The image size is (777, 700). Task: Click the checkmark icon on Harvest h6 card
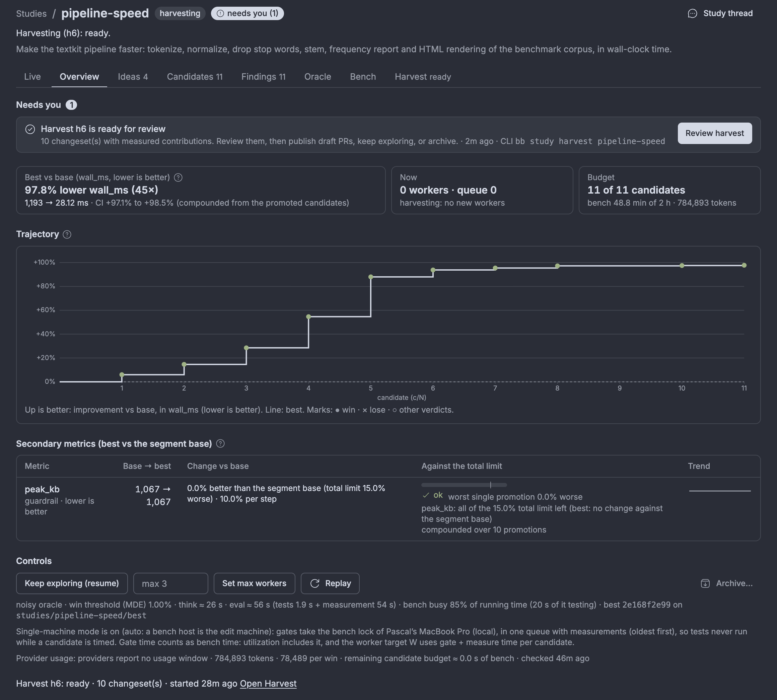[30, 129]
